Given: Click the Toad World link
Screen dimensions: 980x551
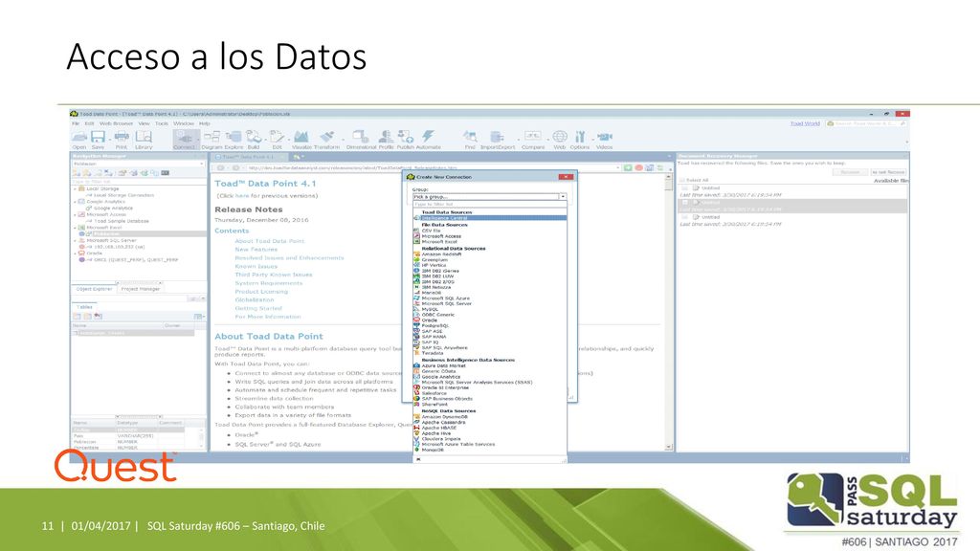Looking at the screenshot, I should pos(805,123).
